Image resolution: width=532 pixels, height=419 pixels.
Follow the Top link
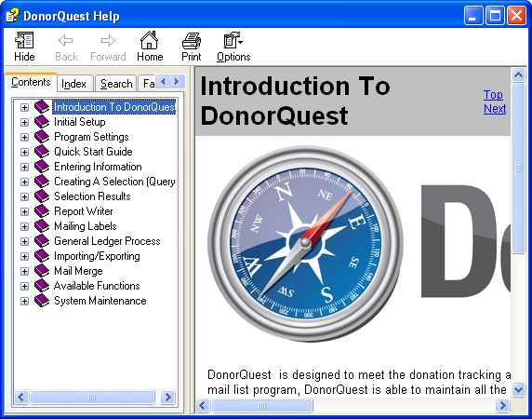tap(493, 95)
